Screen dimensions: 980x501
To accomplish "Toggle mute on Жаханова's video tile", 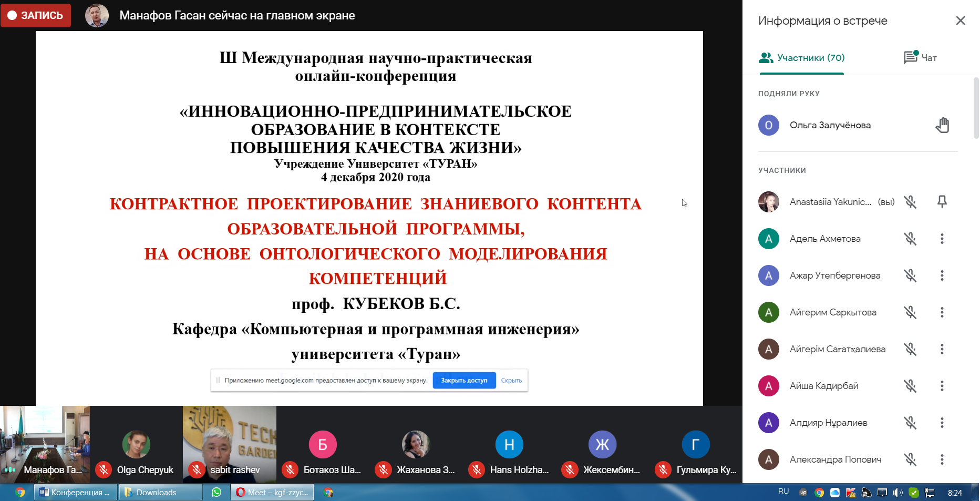I will [x=383, y=469].
